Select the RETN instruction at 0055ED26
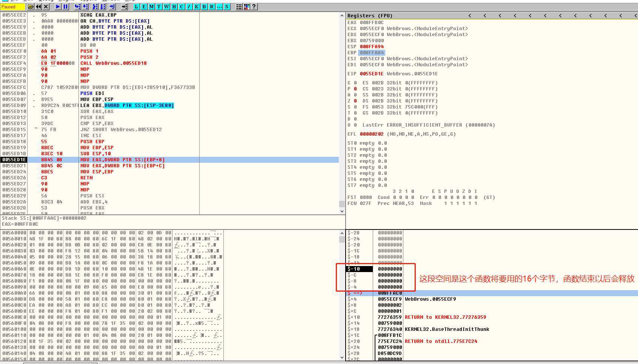The width and height of the screenshot is (638, 364). click(x=86, y=178)
